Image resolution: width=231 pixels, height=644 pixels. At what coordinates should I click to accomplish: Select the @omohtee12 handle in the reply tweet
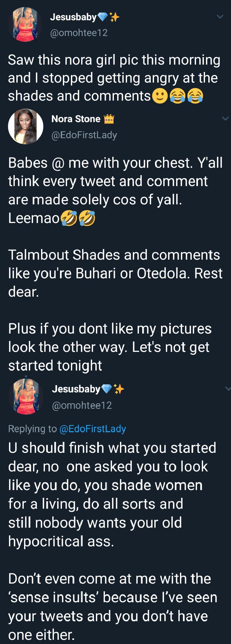82,405
